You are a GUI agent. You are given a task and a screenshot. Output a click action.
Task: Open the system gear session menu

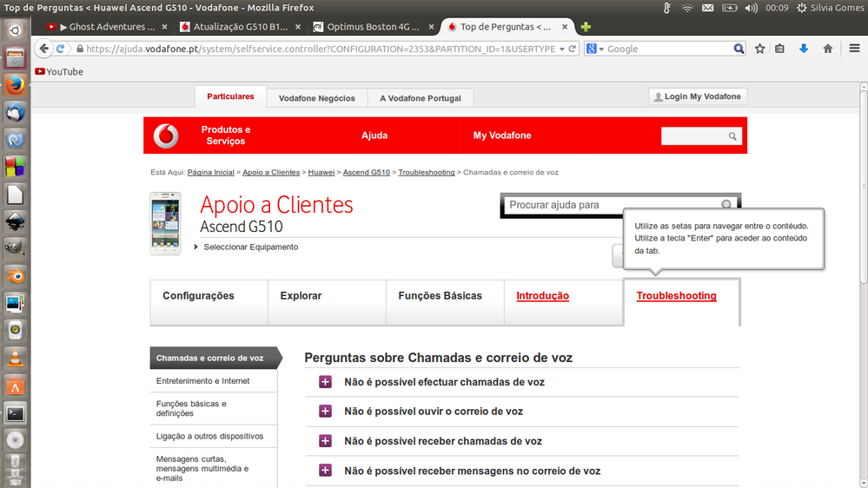[x=801, y=8]
